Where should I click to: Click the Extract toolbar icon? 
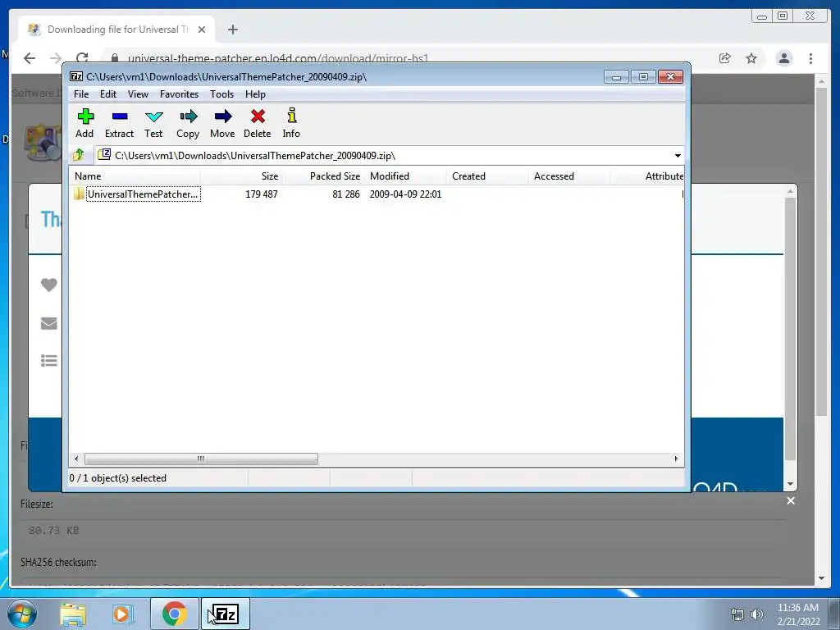click(119, 123)
